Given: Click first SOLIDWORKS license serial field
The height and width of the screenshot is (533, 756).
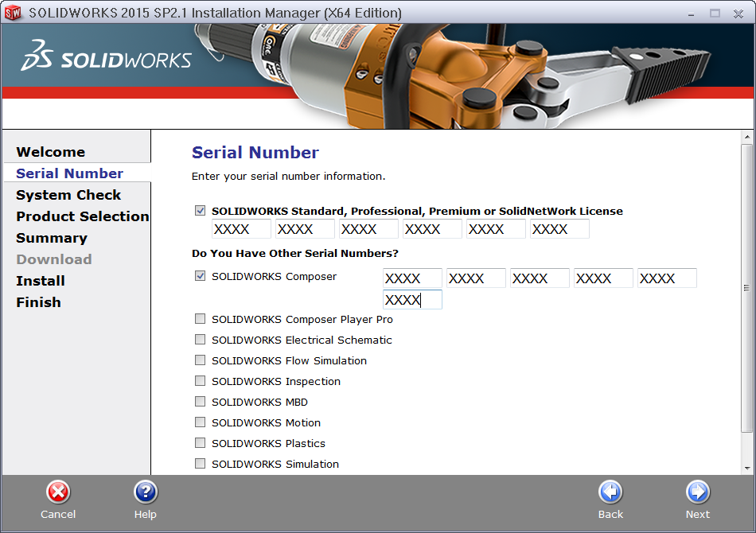Looking at the screenshot, I should point(241,229).
